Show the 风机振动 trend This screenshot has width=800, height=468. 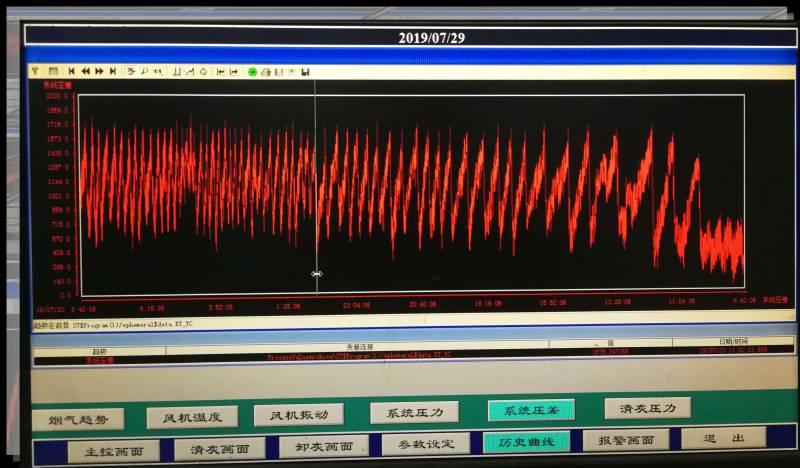[298, 414]
